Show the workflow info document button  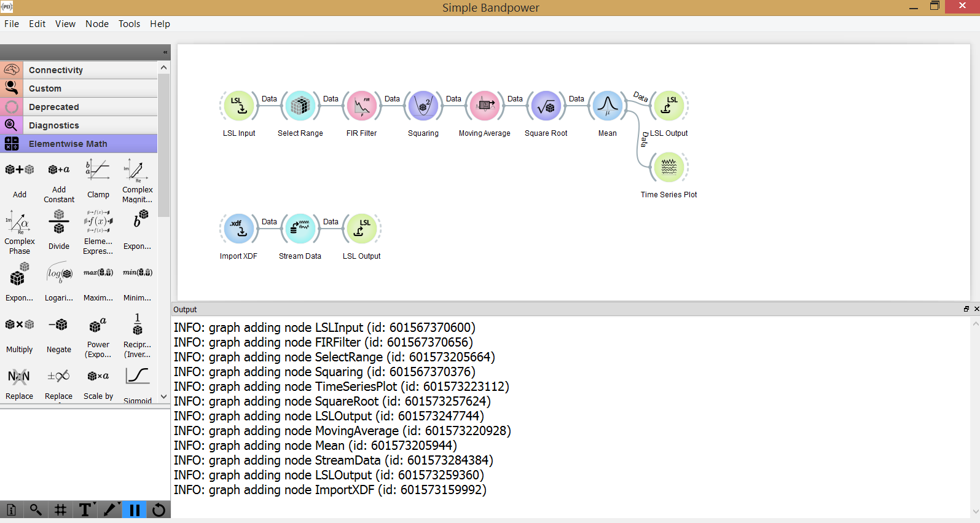(12, 509)
